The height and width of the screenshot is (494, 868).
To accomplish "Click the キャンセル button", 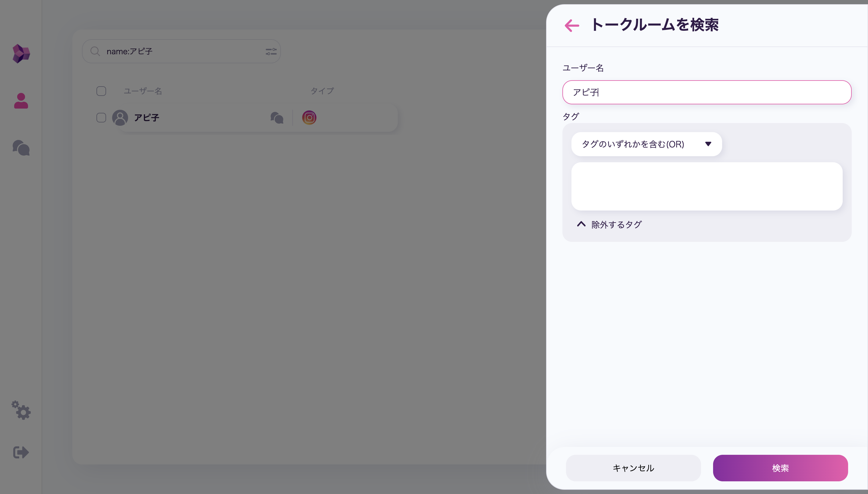I will click(x=633, y=468).
